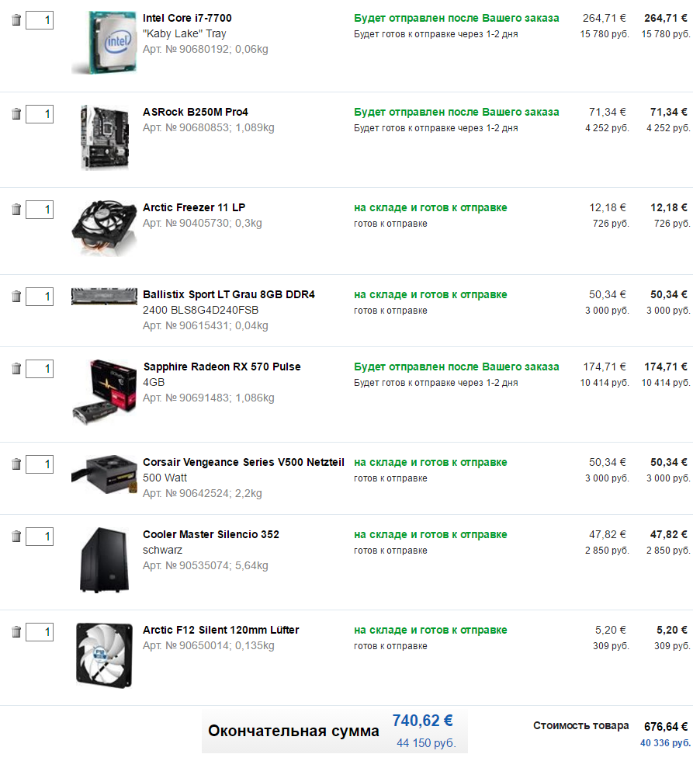
Task: Remove ASRock B250M Pro4 via trash icon
Action: pos(16,114)
